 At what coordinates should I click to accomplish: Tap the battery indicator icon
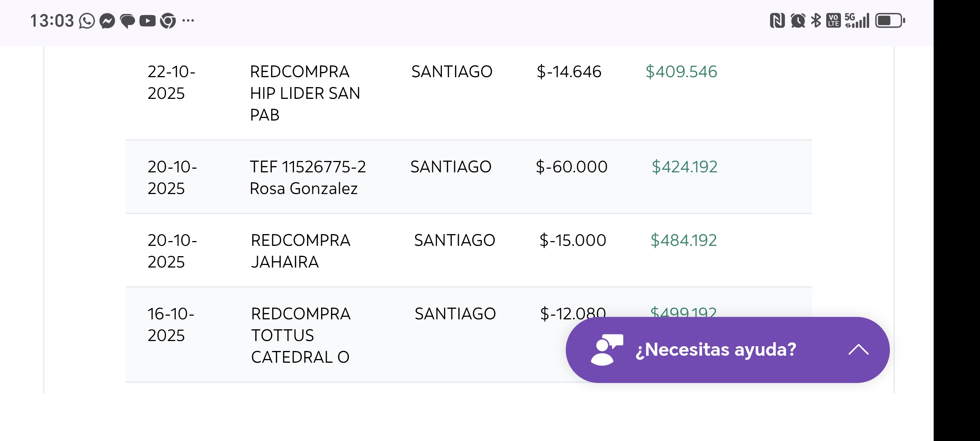(890, 21)
